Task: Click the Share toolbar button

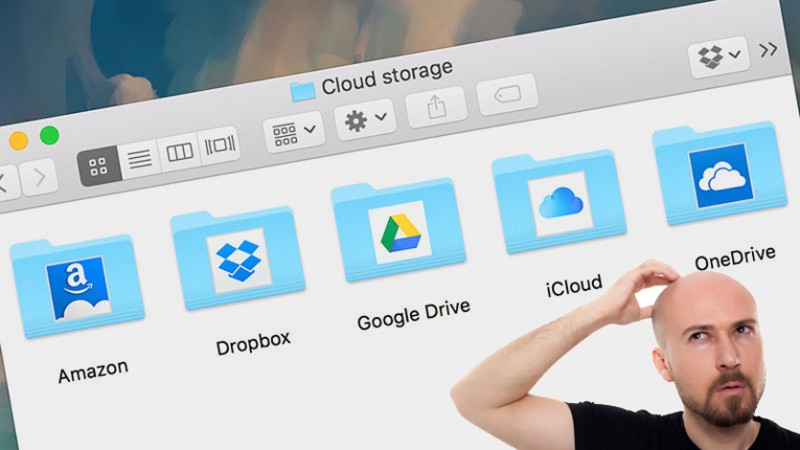Action: coord(436,107)
